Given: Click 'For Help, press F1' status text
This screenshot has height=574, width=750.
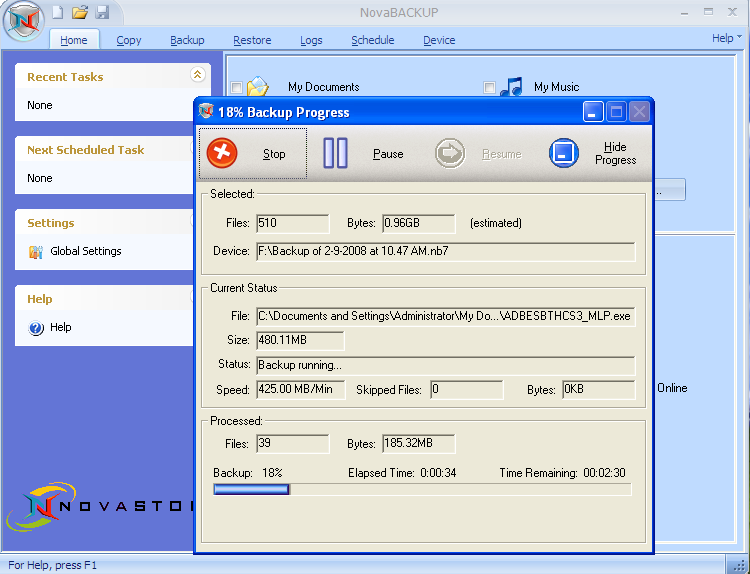Looking at the screenshot, I should tap(53, 565).
